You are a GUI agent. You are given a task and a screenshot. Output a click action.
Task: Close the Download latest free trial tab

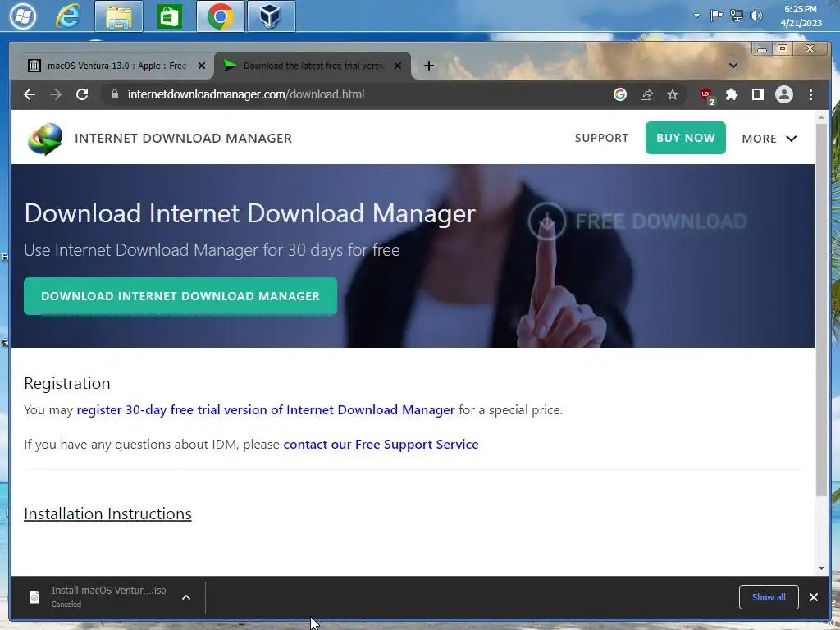[398, 66]
